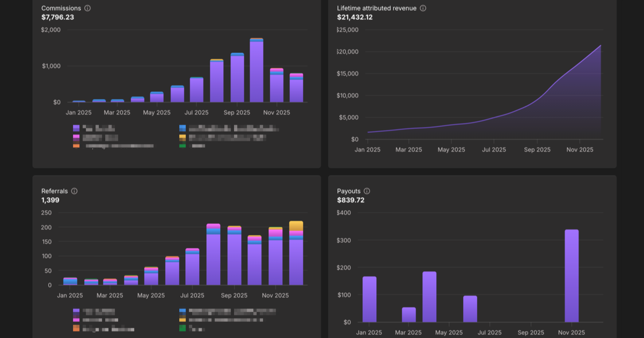The image size is (644, 338).
Task: Click the Commissions info icon
Action: 89,8
